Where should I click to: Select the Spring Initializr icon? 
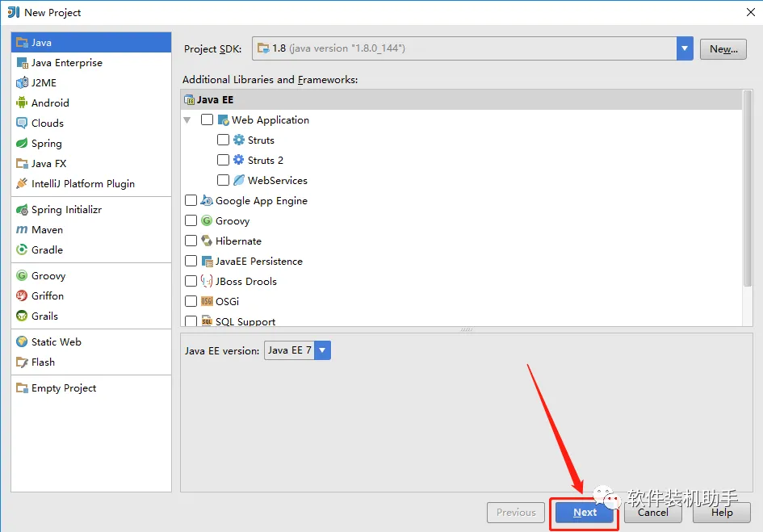22,210
